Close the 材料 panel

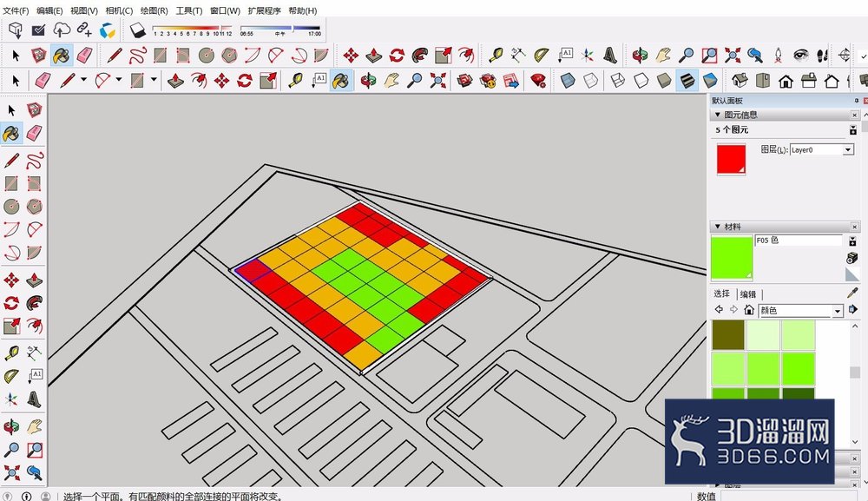(x=855, y=227)
